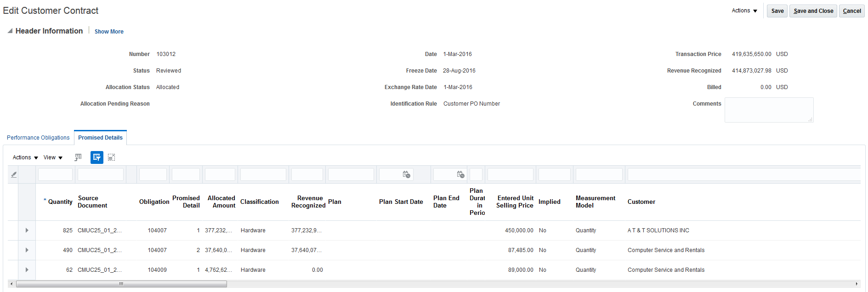Click into the Comments text box
Screen dimensions: 868x292
tap(768, 110)
